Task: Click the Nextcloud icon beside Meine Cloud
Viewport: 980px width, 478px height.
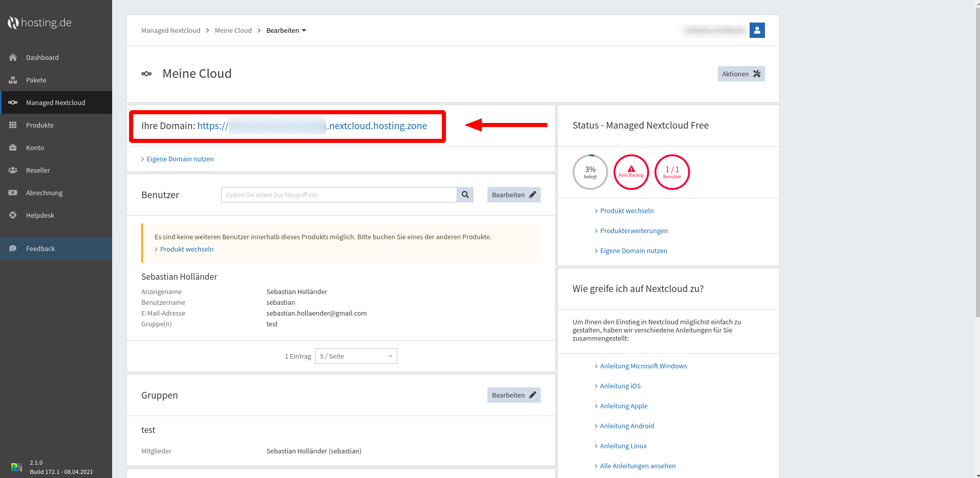Action: [x=146, y=74]
